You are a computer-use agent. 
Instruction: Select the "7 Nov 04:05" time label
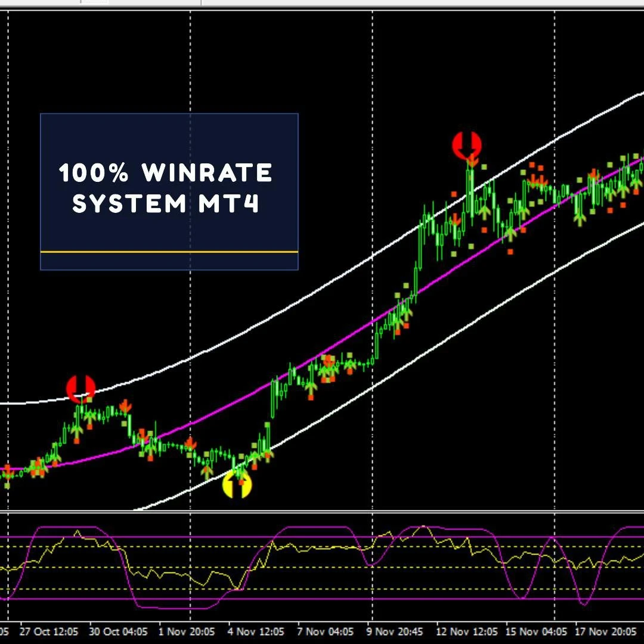[326, 631]
